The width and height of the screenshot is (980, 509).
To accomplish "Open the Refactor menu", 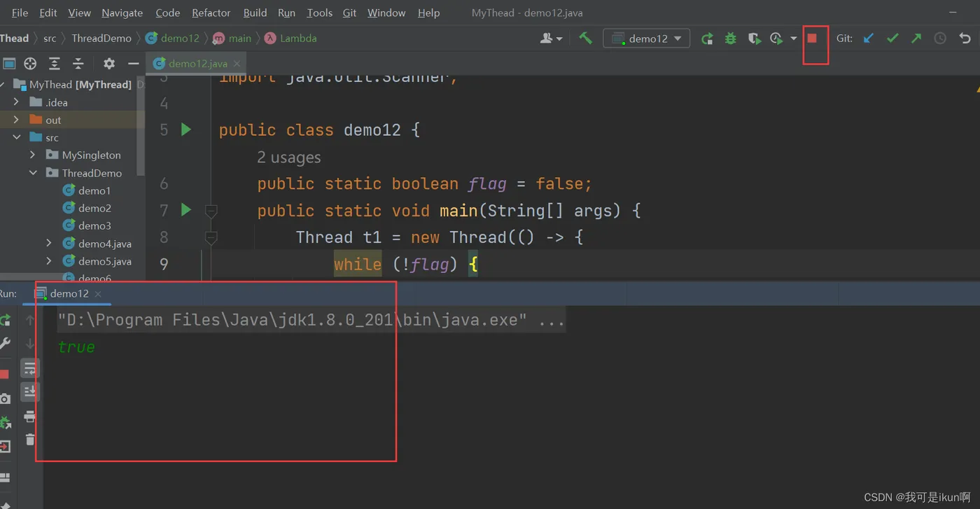I will tap(211, 13).
